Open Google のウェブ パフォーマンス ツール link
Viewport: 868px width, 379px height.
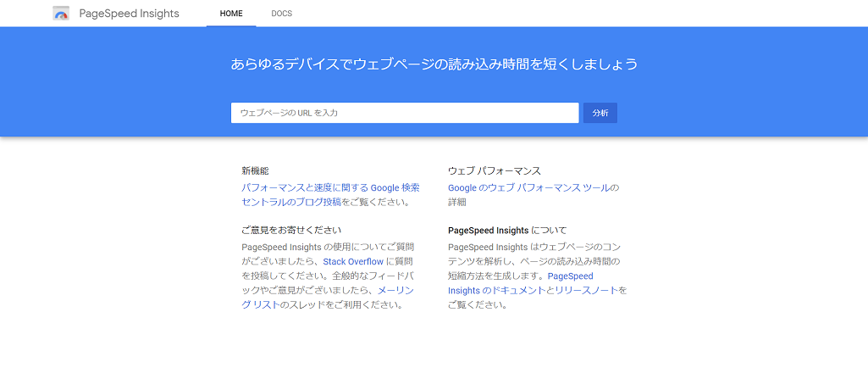coord(529,188)
